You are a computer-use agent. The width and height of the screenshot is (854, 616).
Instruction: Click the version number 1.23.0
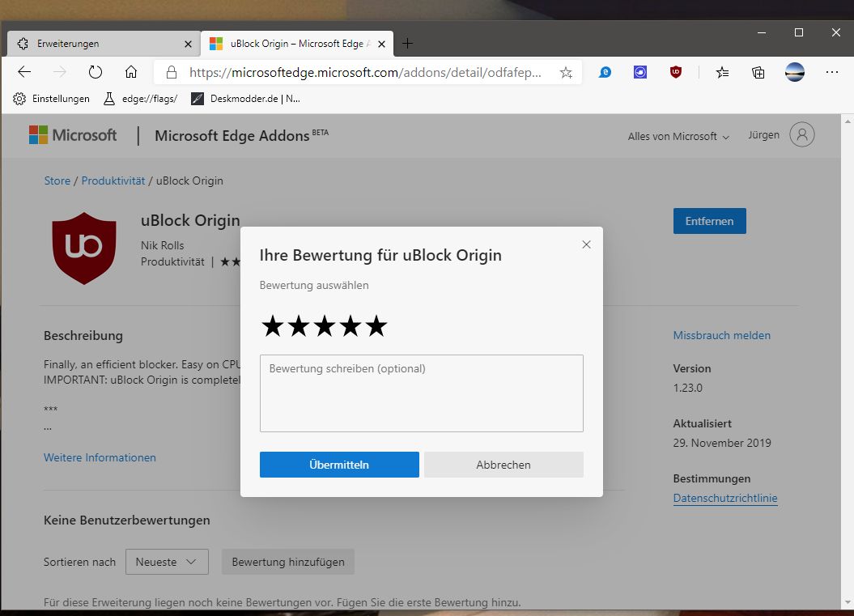point(687,388)
